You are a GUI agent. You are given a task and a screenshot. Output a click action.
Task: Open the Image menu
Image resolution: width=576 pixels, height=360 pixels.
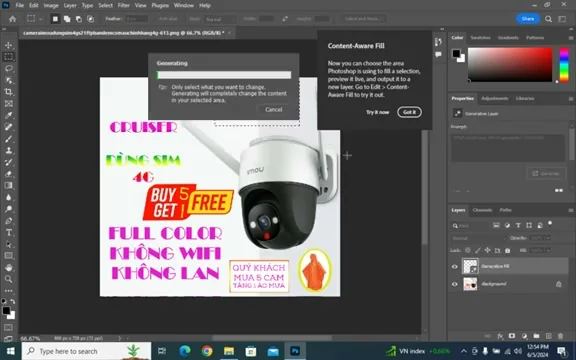tap(51, 6)
